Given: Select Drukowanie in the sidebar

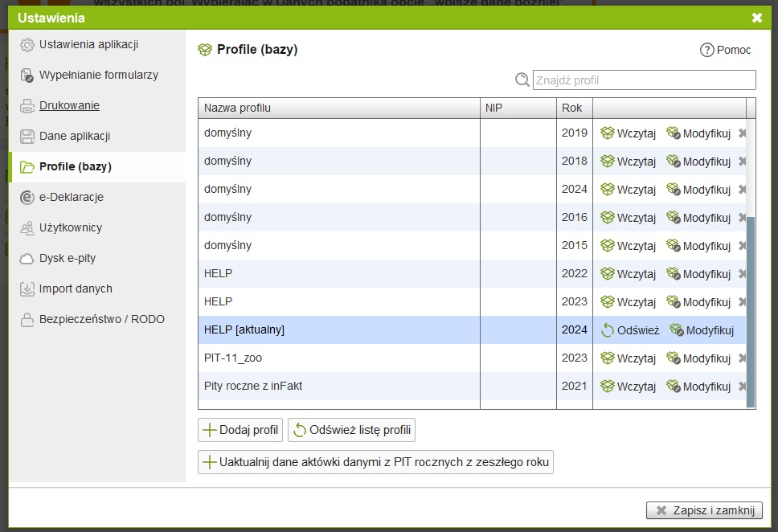Looking at the screenshot, I should 69,105.
